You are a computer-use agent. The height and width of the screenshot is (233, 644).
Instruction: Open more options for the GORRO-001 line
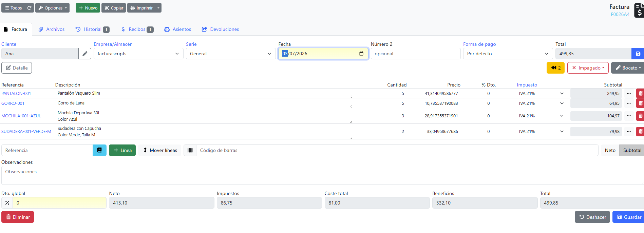point(629,103)
